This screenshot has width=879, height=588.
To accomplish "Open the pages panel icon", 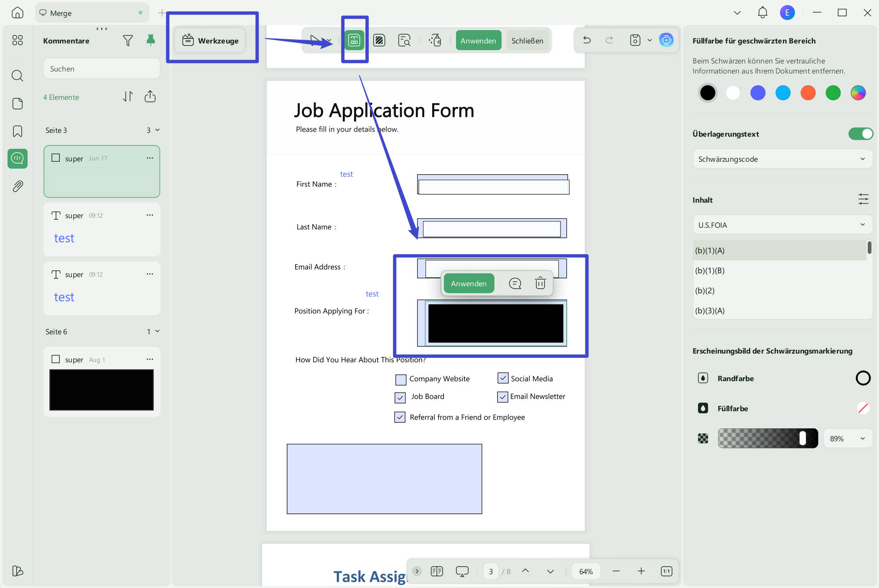I will (x=17, y=104).
